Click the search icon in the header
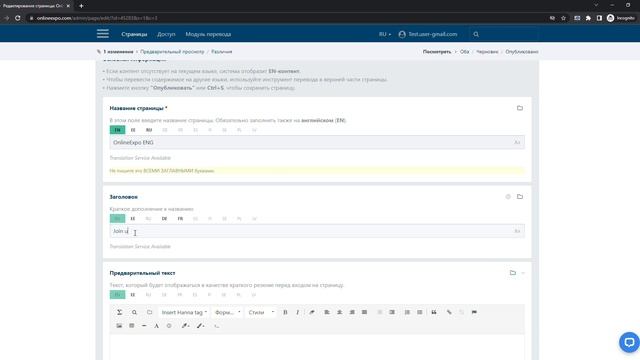640x360 pixels. coord(476,34)
